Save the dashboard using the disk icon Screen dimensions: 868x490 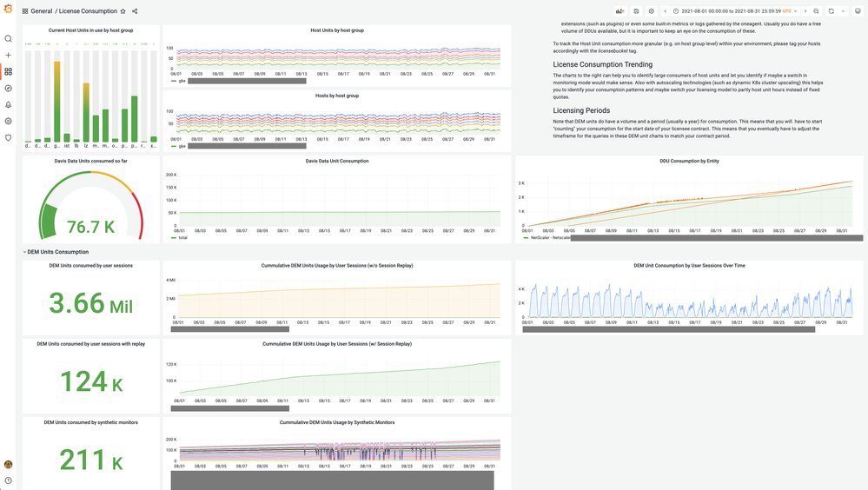(x=636, y=11)
